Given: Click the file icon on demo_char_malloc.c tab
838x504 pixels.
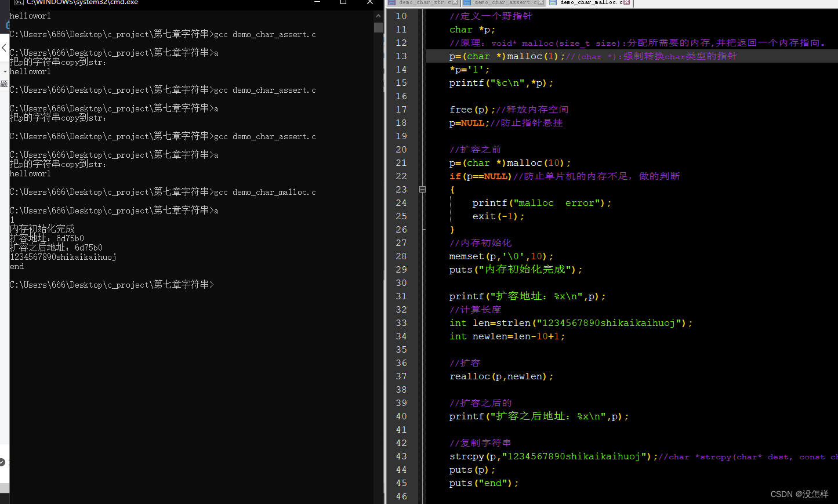Looking at the screenshot, I should [x=552, y=3].
